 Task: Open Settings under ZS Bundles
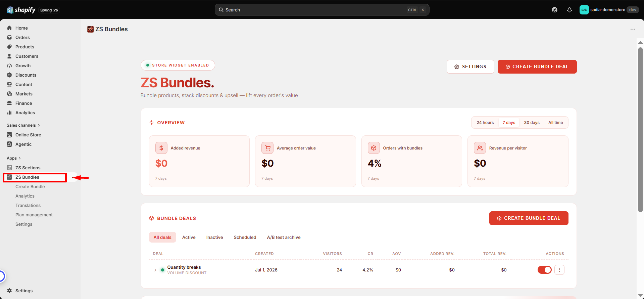[x=24, y=224]
